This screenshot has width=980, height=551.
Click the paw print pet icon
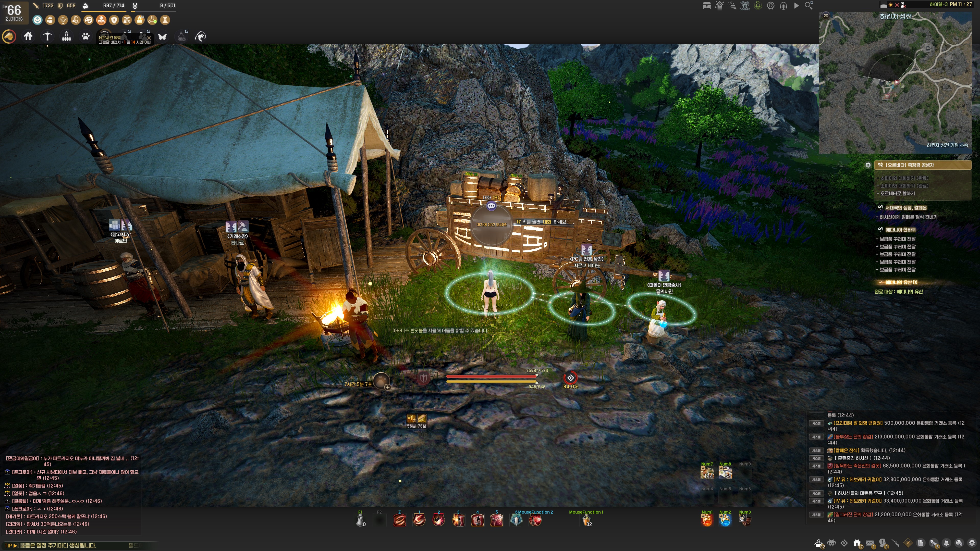(x=85, y=36)
